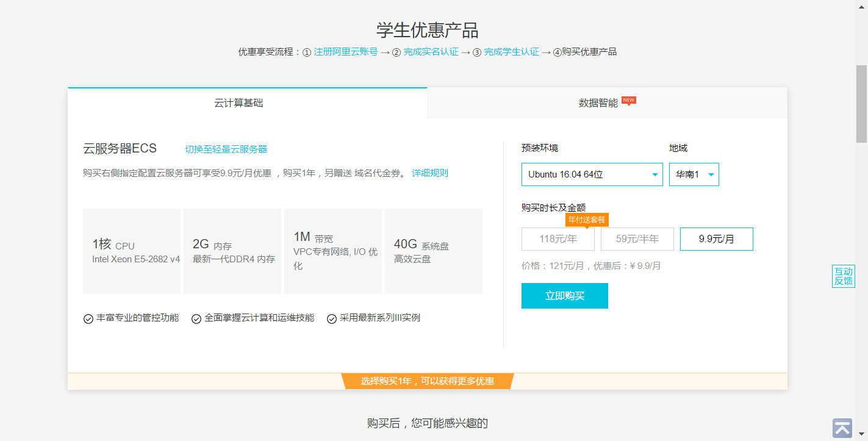This screenshot has width=868, height=441.
Task: Click the 2G 内存 spec card
Action: (232, 251)
